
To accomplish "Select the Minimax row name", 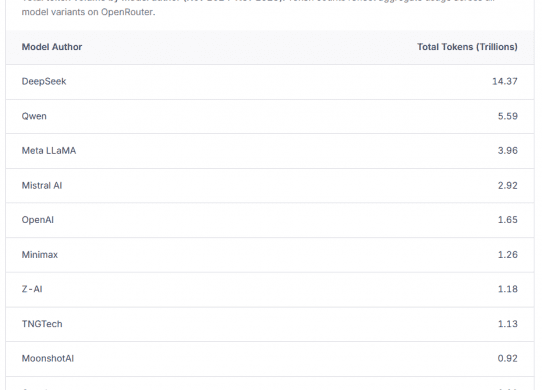I will tap(40, 255).
